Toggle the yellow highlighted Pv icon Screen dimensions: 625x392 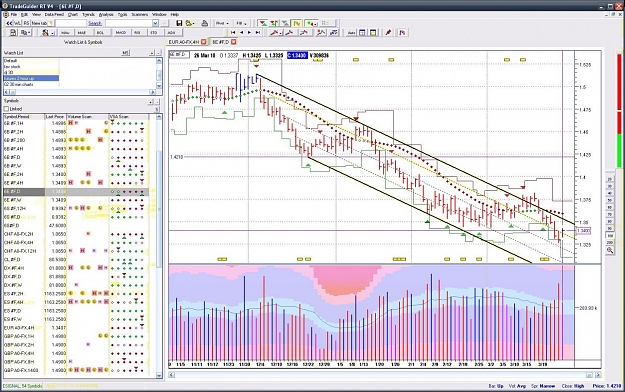[x=297, y=23]
